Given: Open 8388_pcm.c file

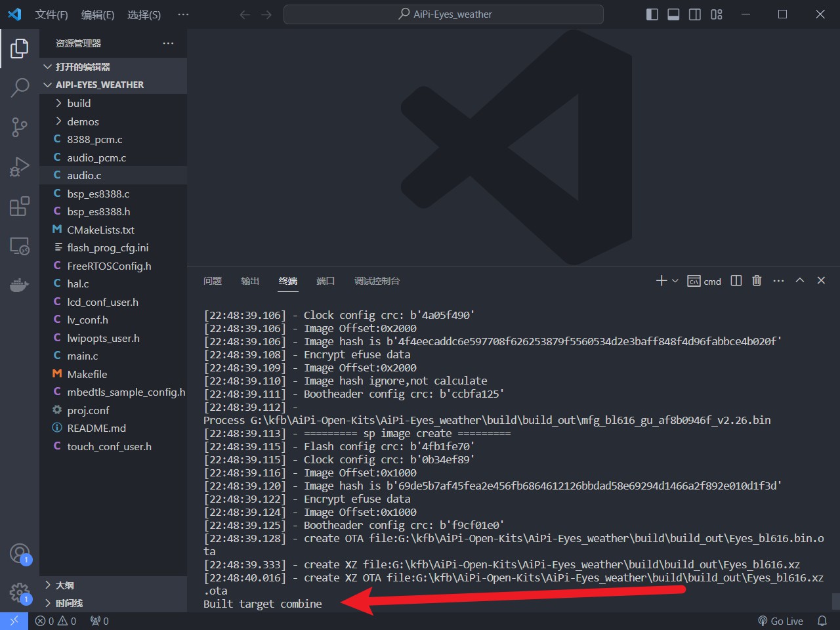Looking at the screenshot, I should [x=113, y=139].
